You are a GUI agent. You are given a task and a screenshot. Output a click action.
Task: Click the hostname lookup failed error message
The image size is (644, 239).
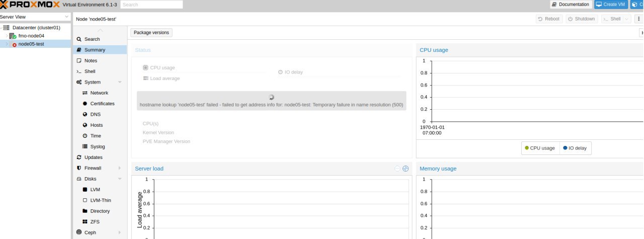tap(271, 105)
